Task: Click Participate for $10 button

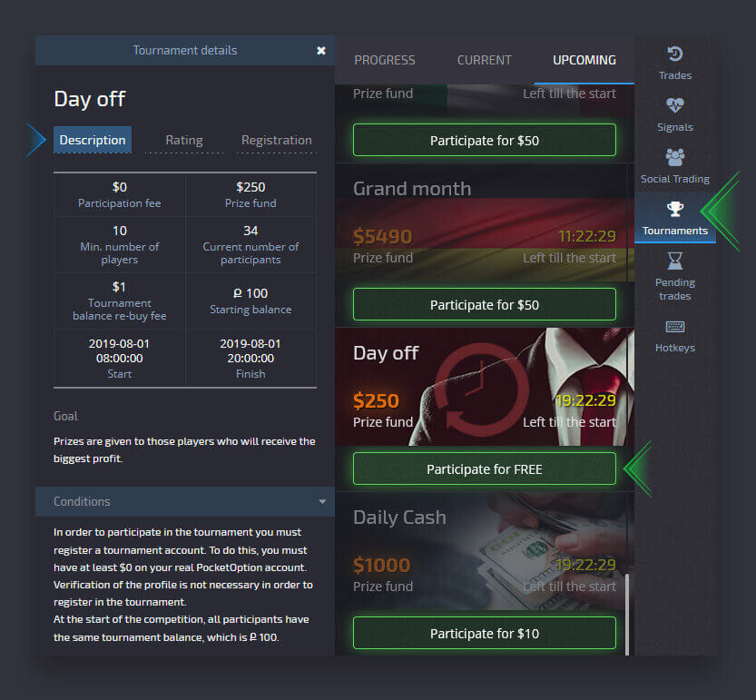Action: [484, 633]
